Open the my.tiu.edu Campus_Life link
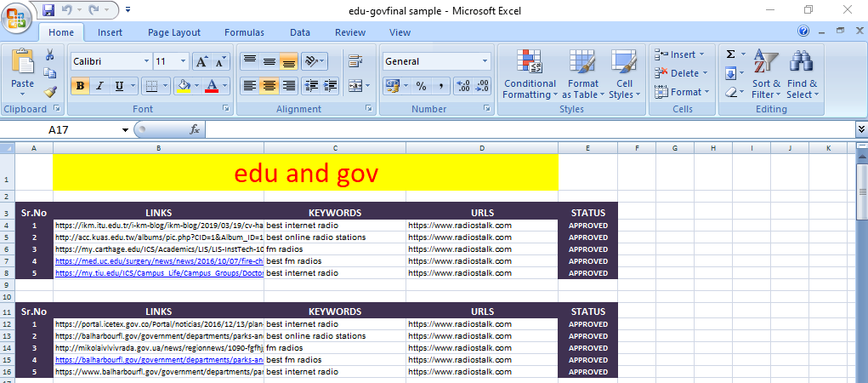The image size is (868, 383). click(x=159, y=273)
